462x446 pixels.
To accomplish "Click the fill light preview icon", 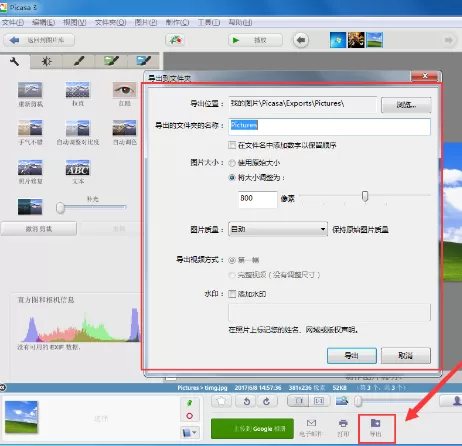I will 30,207.
